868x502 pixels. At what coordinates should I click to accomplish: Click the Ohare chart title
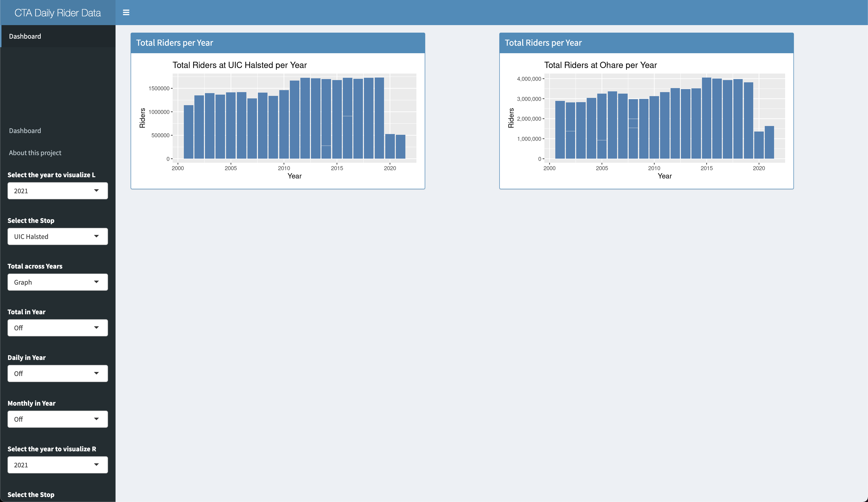point(600,65)
